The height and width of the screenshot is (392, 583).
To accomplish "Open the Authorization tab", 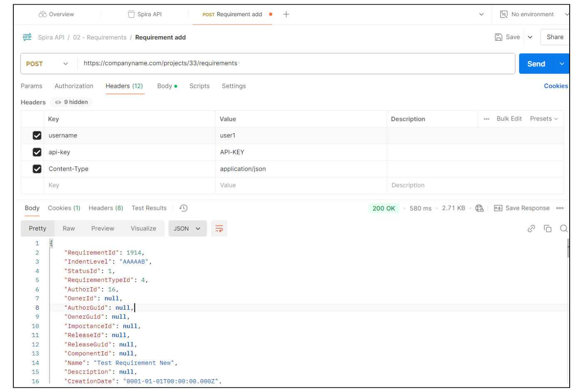I will (x=74, y=86).
